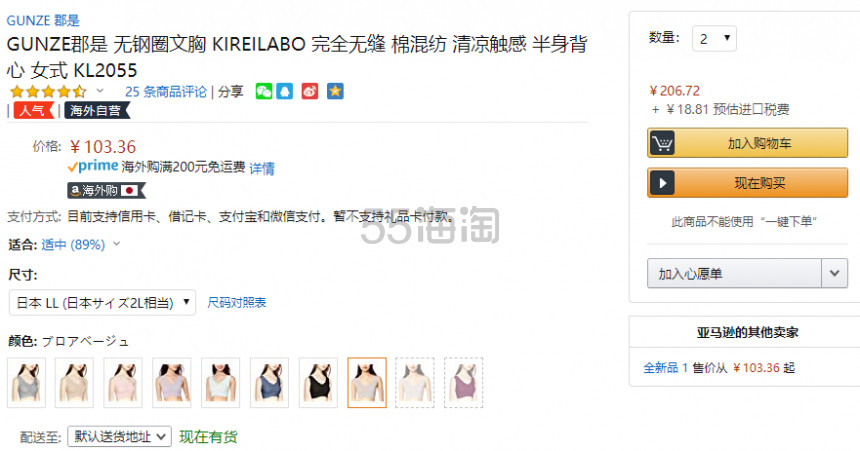
Task: Share product via QQ icon
Action: coord(285,91)
